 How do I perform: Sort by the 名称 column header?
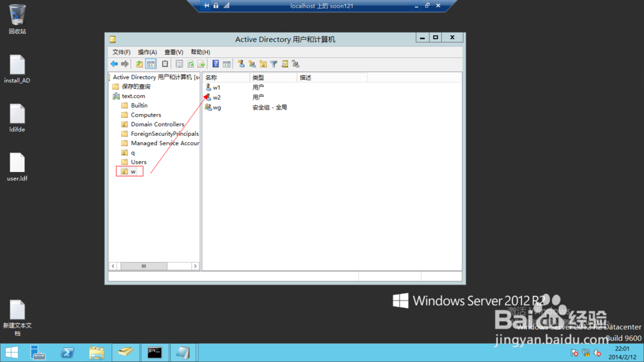226,77
